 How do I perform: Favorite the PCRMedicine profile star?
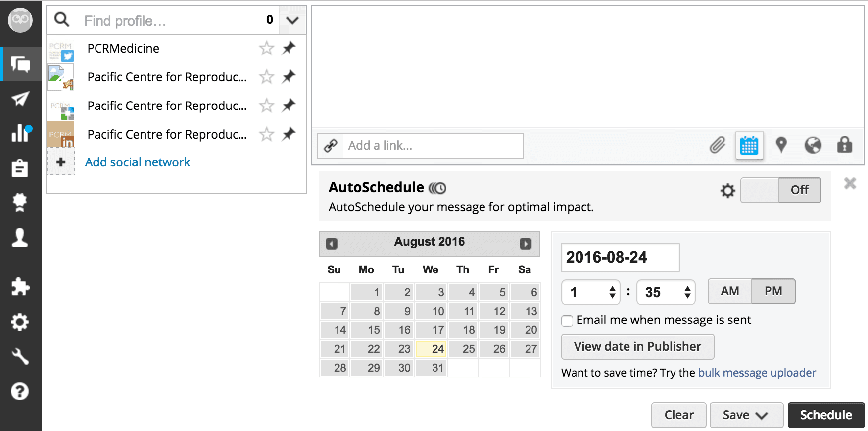click(x=266, y=48)
